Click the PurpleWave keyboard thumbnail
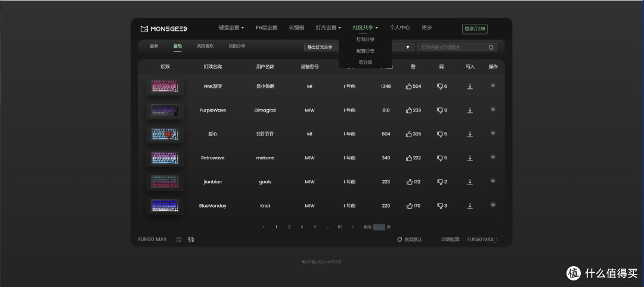Image resolution: width=644 pixels, height=287 pixels. click(x=165, y=110)
